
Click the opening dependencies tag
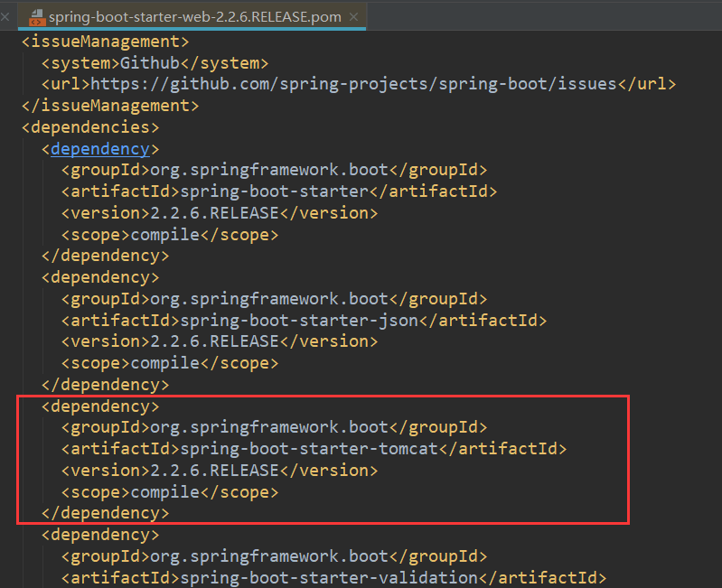[90, 127]
